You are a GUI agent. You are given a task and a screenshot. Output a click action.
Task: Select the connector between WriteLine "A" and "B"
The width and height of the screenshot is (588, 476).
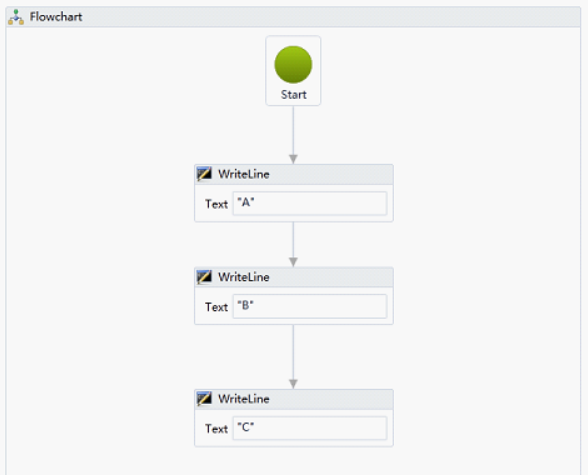click(x=293, y=242)
